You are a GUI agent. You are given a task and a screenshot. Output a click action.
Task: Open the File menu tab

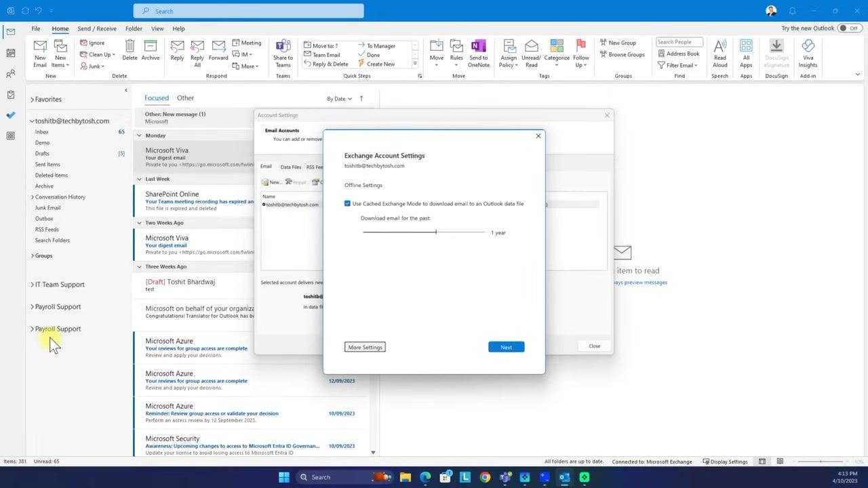coord(35,28)
